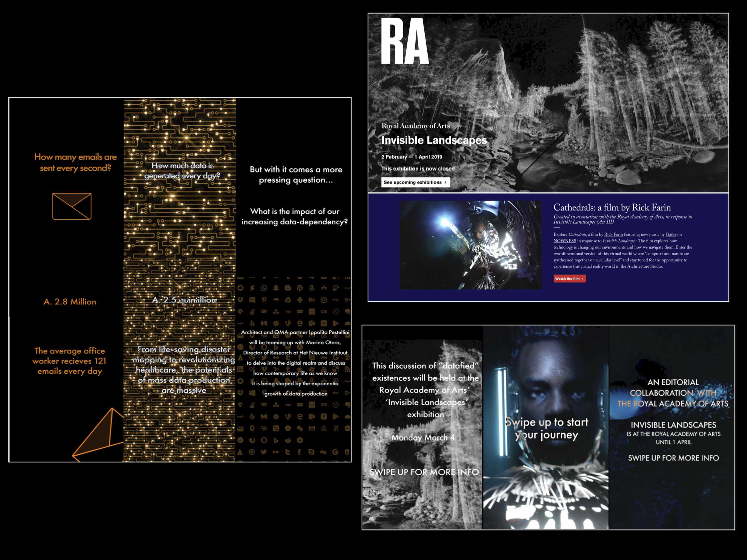Image resolution: width=747 pixels, height=560 pixels.
Task: Click SWIPE UP FOR MORE INFO below UNTIL 1 APRIL
Action: (673, 458)
